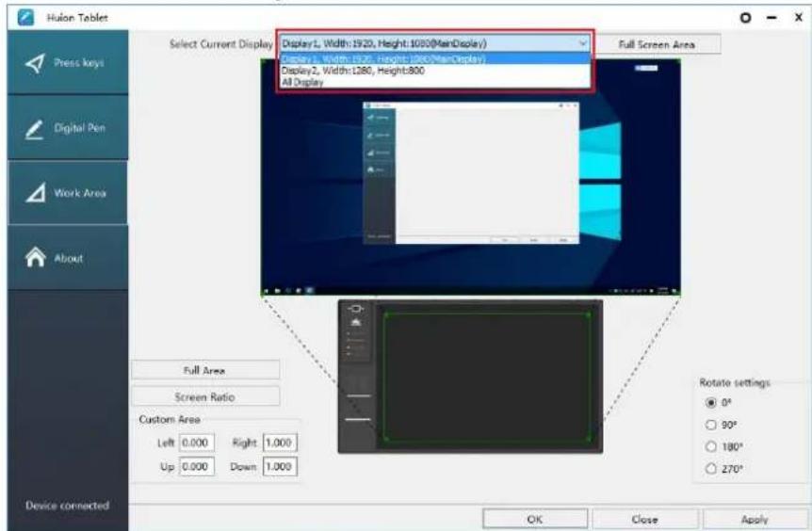
Task: Click the Digital Pen pencil icon
Action: coord(34,129)
